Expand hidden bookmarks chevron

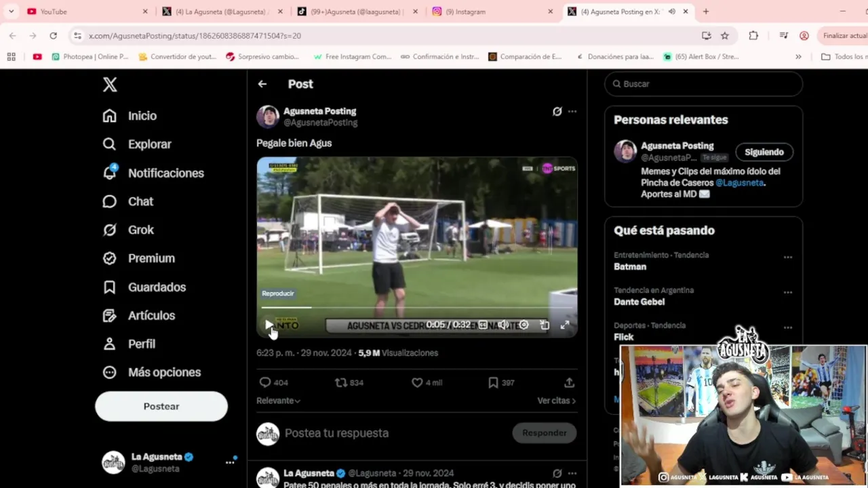pyautogui.click(x=798, y=57)
